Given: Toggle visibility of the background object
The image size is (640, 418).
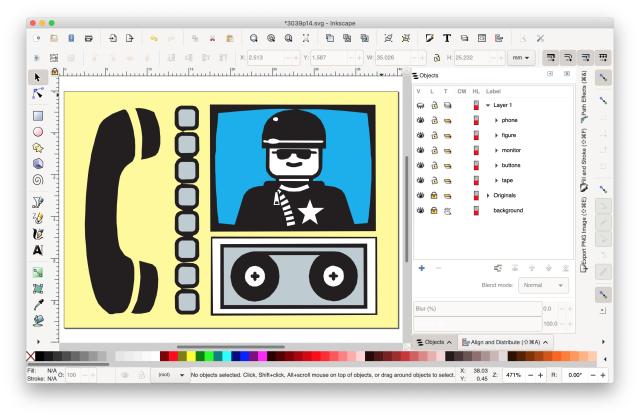Looking at the screenshot, I should [x=420, y=210].
